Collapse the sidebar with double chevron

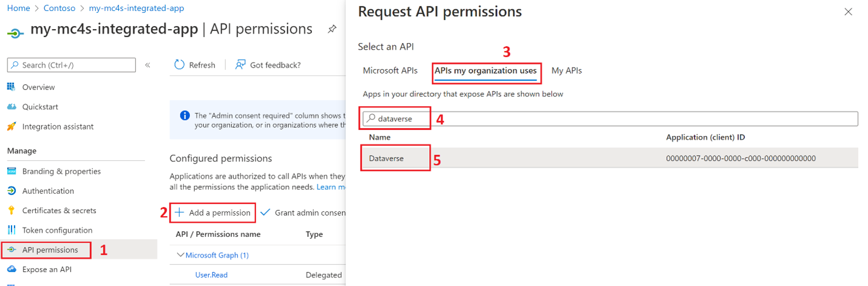tap(147, 65)
